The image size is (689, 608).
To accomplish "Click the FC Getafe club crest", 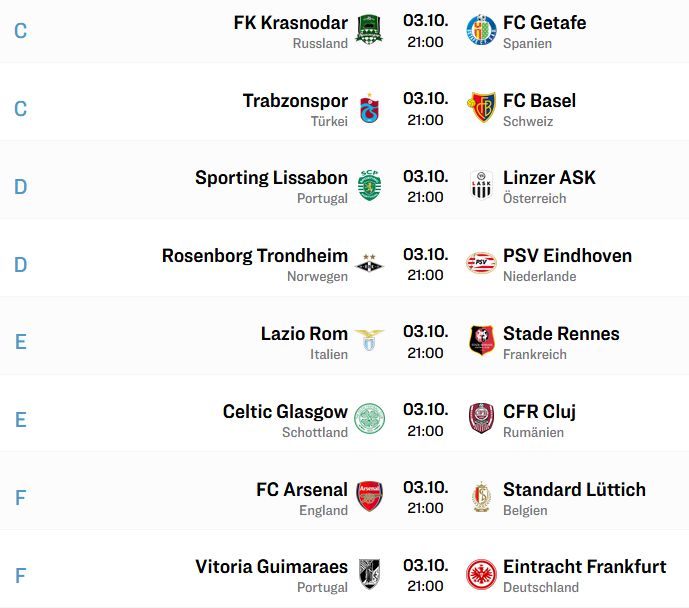I will point(481,30).
